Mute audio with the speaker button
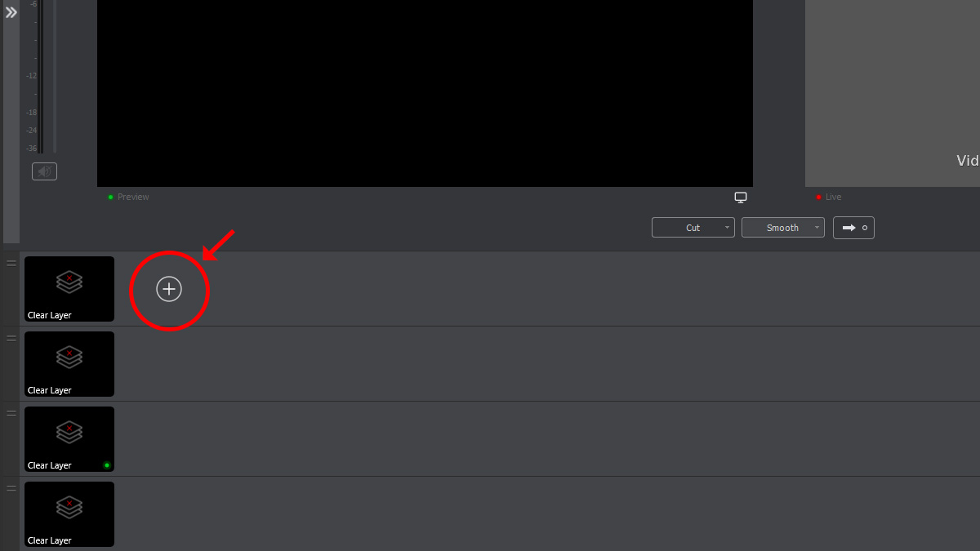 (x=44, y=171)
